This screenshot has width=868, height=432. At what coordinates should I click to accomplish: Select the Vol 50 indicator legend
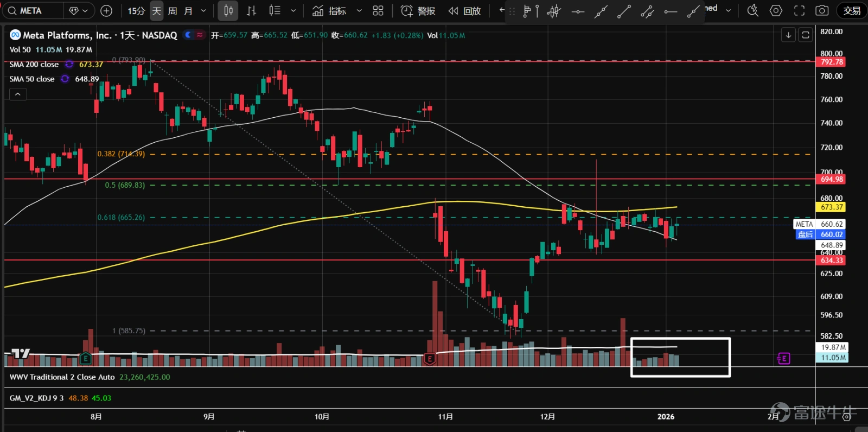click(20, 49)
